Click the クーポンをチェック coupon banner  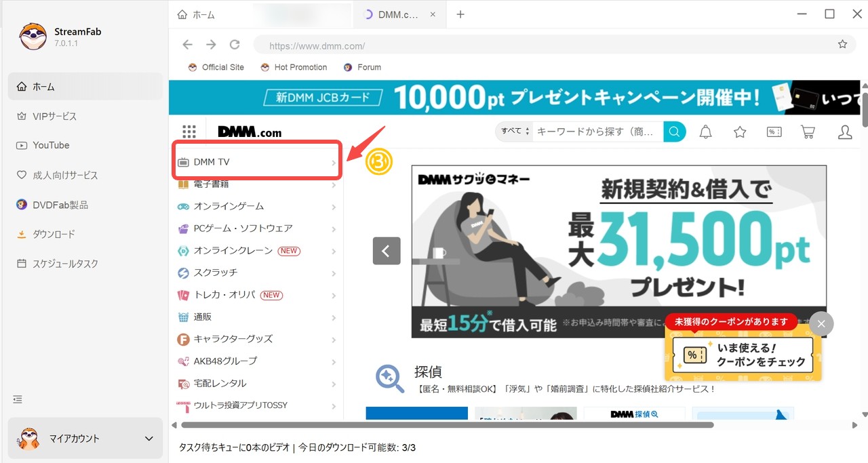coord(744,356)
